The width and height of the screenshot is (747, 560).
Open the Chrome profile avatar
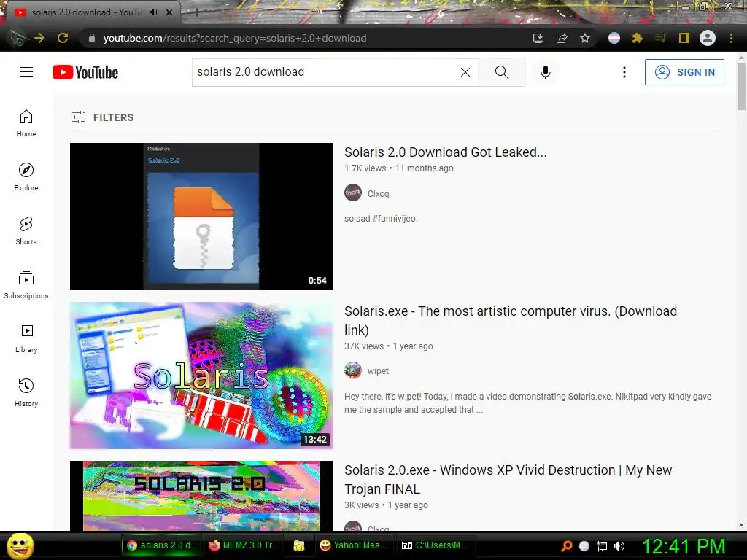tap(708, 38)
